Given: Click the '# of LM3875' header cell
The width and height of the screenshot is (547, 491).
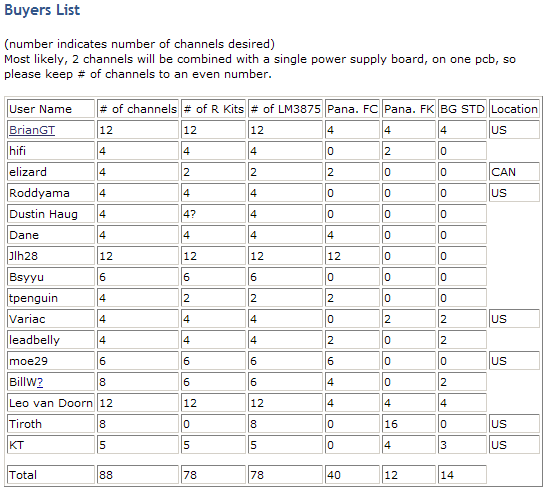Looking at the screenshot, I should [x=285, y=109].
